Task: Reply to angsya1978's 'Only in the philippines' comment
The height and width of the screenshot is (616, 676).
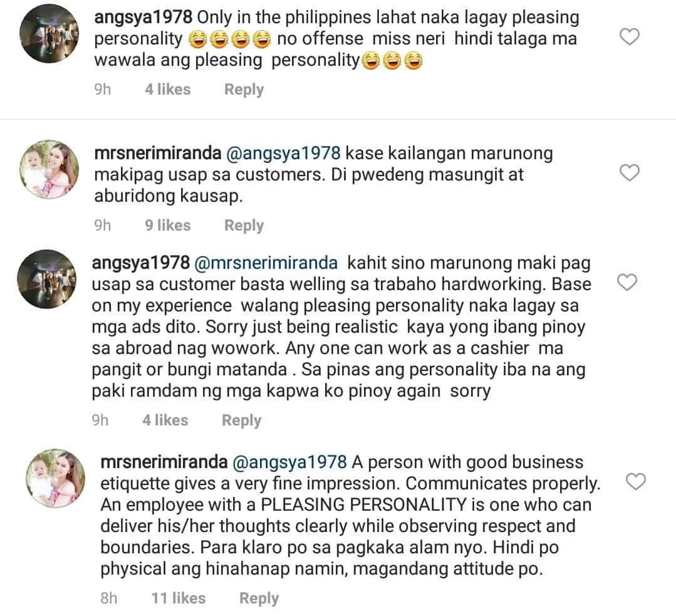Action: click(244, 89)
